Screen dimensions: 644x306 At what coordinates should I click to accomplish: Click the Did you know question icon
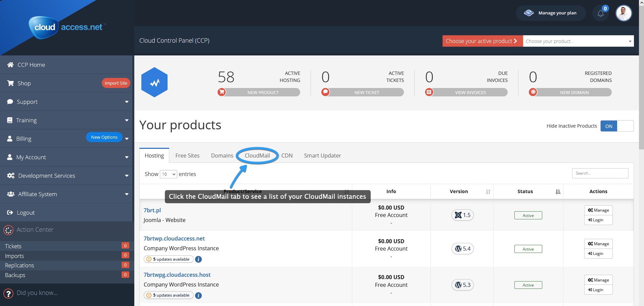(8, 294)
